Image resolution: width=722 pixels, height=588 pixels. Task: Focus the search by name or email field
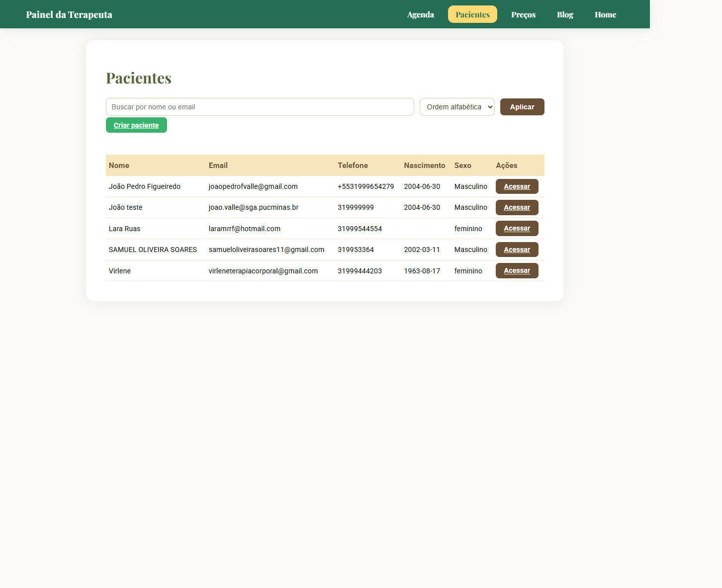tap(260, 107)
